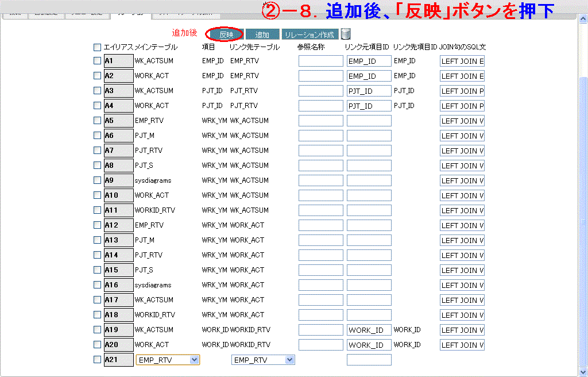588x377 pixels.
Task: Click the A5 alias field
Action: [x=118, y=121]
